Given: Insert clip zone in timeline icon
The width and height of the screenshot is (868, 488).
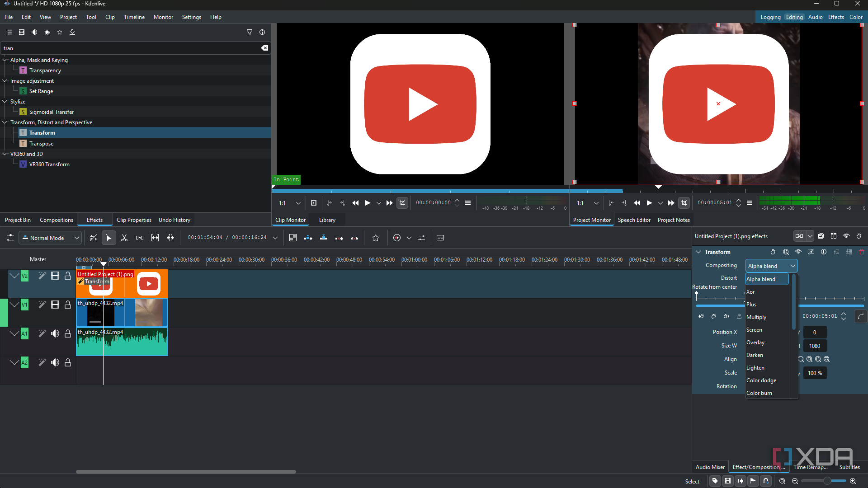Looking at the screenshot, I should (308, 238).
